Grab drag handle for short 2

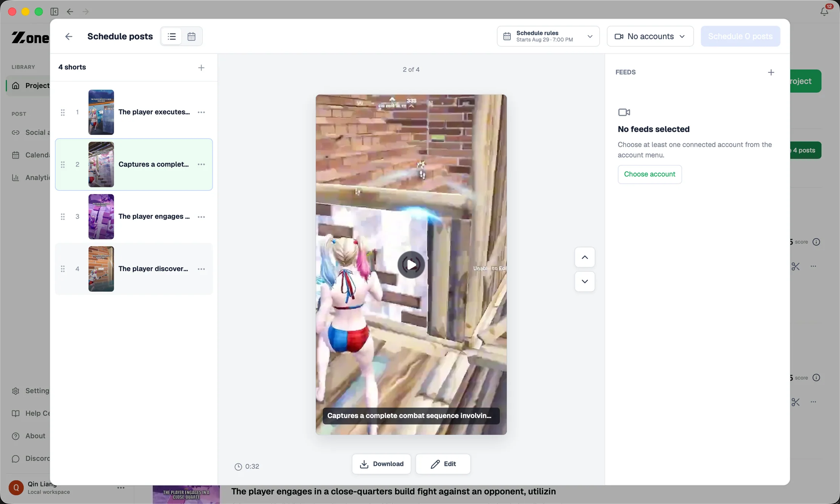tap(63, 165)
